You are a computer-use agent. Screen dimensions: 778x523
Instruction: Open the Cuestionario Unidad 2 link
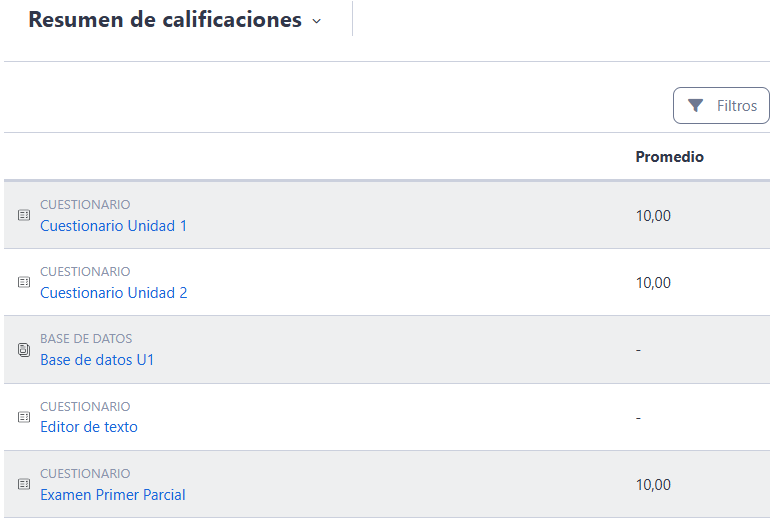coord(113,293)
